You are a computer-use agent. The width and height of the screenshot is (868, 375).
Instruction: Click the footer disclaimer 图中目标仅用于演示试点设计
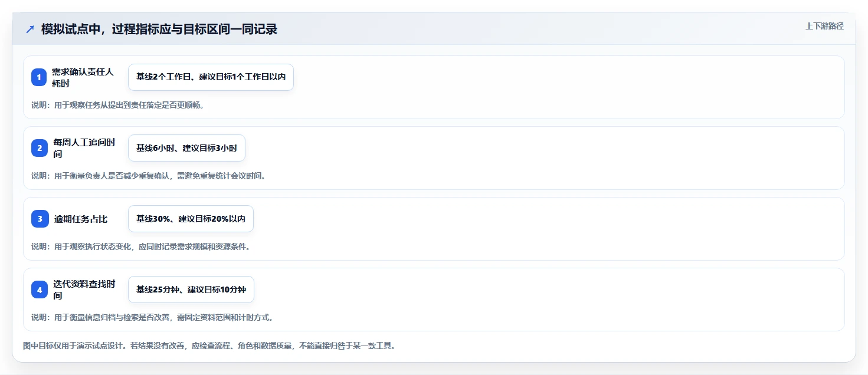pyautogui.click(x=209, y=346)
